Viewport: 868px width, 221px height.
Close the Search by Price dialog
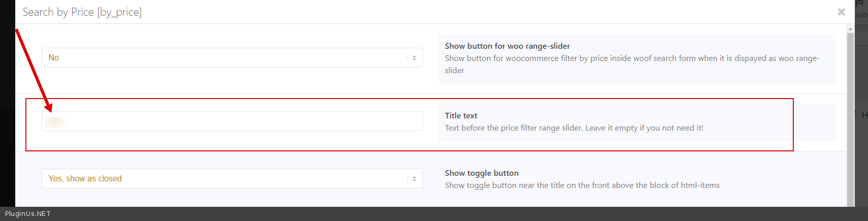point(841,12)
